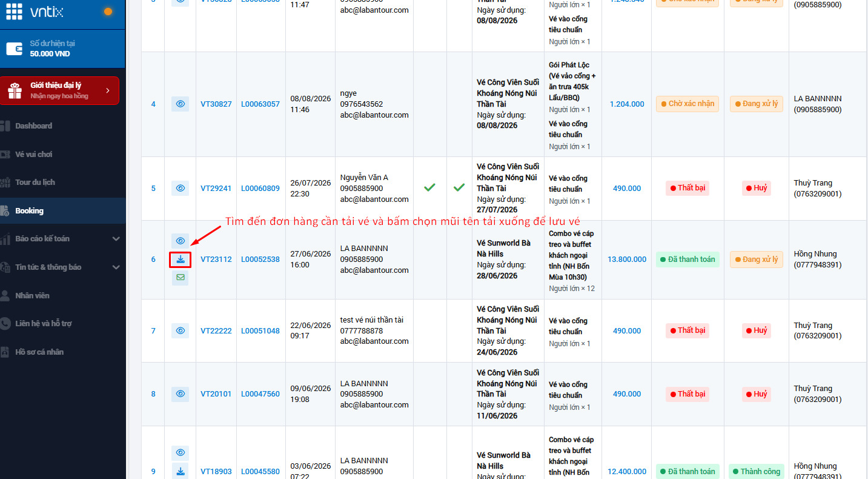Open order link VT23112
The height and width of the screenshot is (479, 868).
216,260
